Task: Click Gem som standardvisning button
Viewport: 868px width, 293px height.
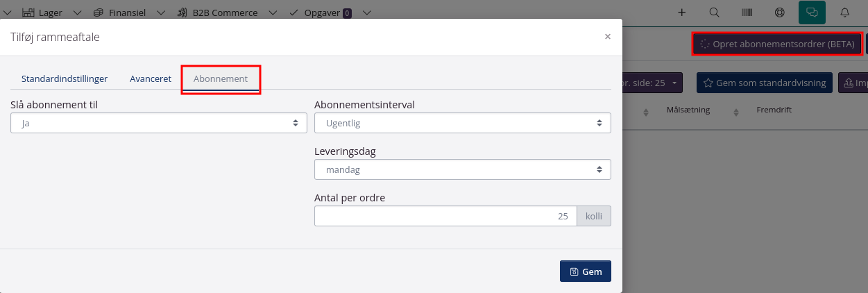Action: click(x=765, y=83)
